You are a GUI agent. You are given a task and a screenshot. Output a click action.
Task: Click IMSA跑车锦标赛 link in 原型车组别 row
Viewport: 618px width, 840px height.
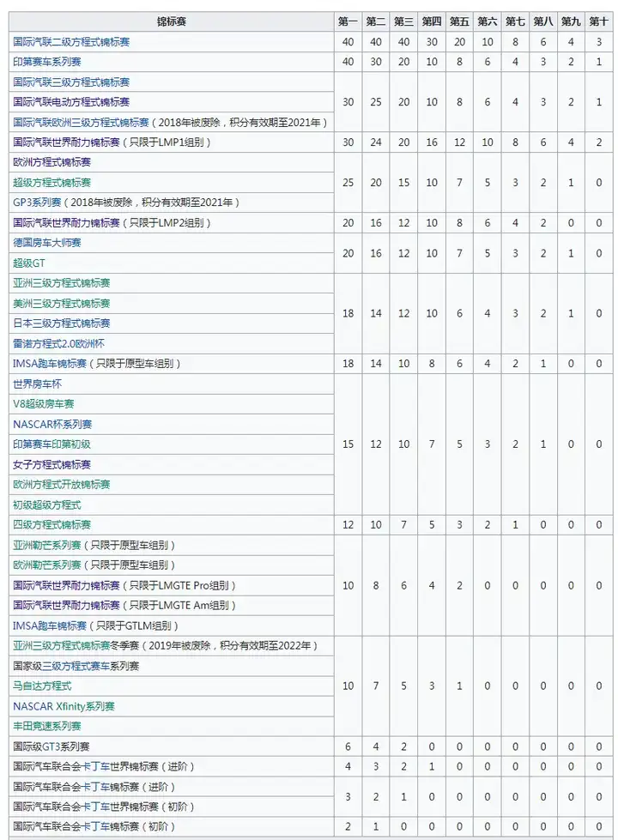coord(50,364)
